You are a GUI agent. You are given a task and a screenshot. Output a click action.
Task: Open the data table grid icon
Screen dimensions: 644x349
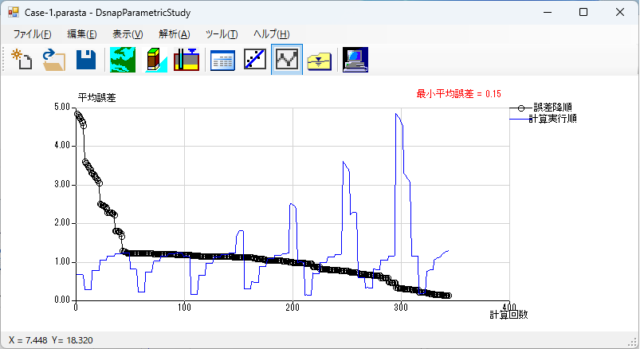pos(222,61)
